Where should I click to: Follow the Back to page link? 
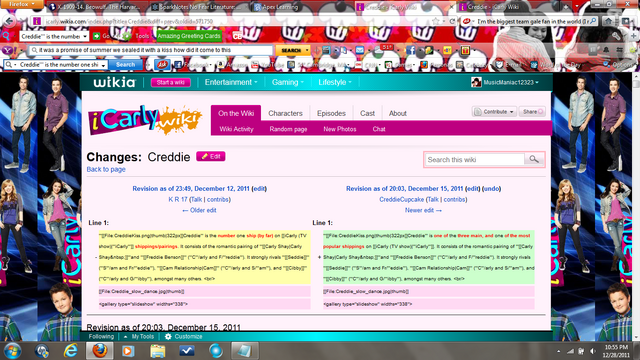tap(106, 169)
